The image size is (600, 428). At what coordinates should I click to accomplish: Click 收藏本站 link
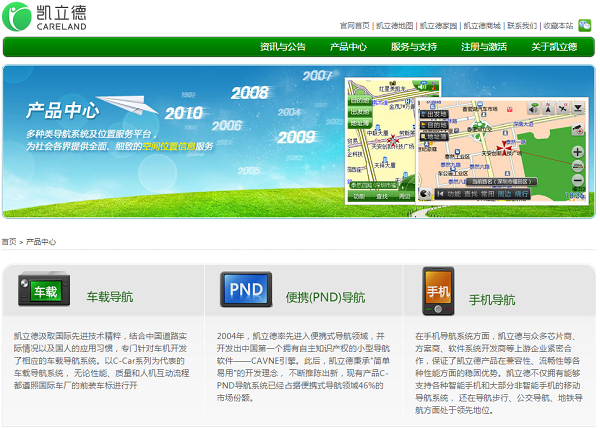pos(558,26)
